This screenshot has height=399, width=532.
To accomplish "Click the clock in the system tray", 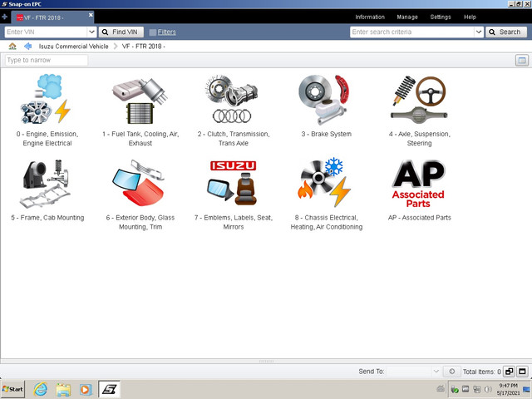I will tap(508, 389).
